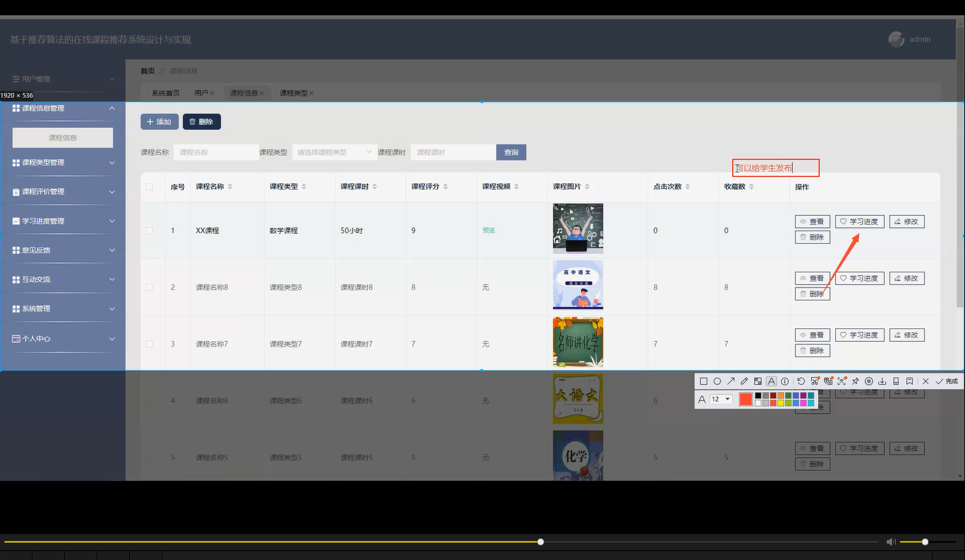The width and height of the screenshot is (965, 560).
Task: Start the scrolling long screenshot tool
Action: tap(815, 381)
